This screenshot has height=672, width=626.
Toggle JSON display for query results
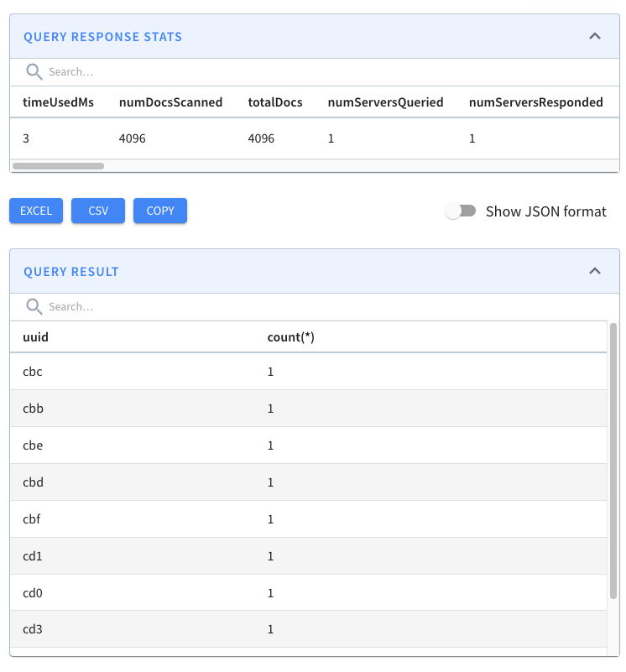click(x=461, y=211)
